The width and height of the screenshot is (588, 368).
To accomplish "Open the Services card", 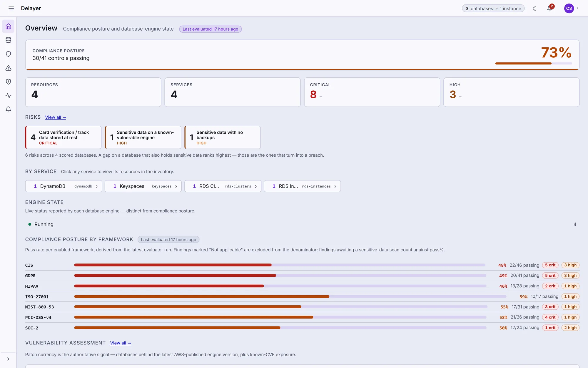I will coord(233,92).
